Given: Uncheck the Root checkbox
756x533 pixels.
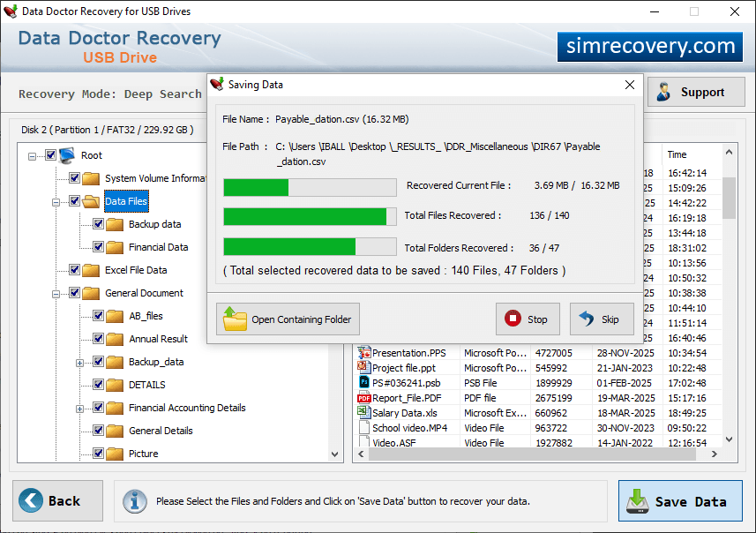Looking at the screenshot, I should pyautogui.click(x=50, y=154).
